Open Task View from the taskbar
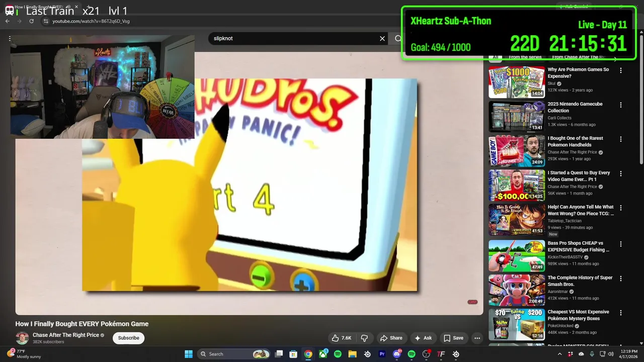This screenshot has width=644, height=362. 279,354
